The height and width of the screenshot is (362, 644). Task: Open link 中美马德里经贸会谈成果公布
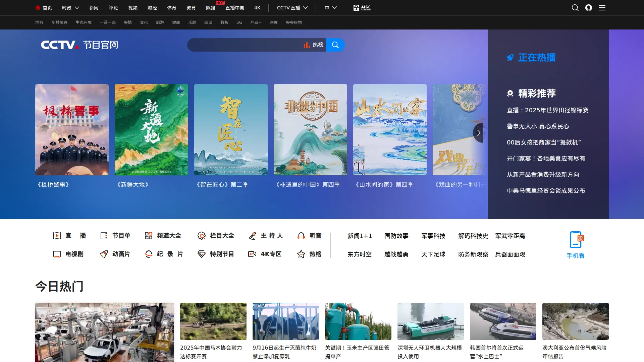[546, 191]
